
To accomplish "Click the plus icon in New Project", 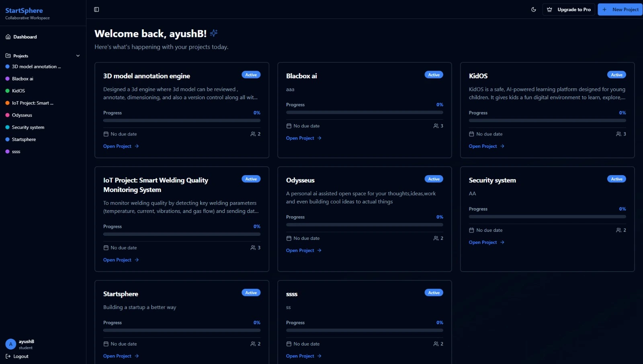I will 604,10.
